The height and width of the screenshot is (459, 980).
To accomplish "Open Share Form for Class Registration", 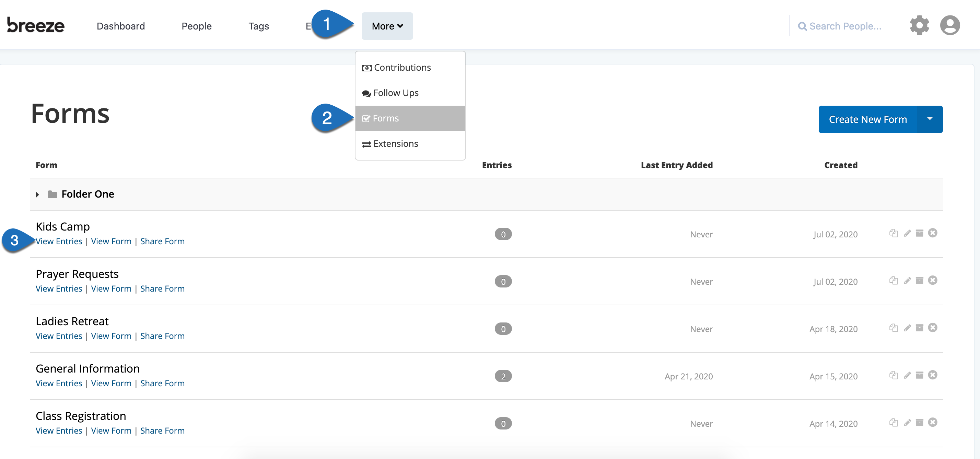I will (x=162, y=431).
